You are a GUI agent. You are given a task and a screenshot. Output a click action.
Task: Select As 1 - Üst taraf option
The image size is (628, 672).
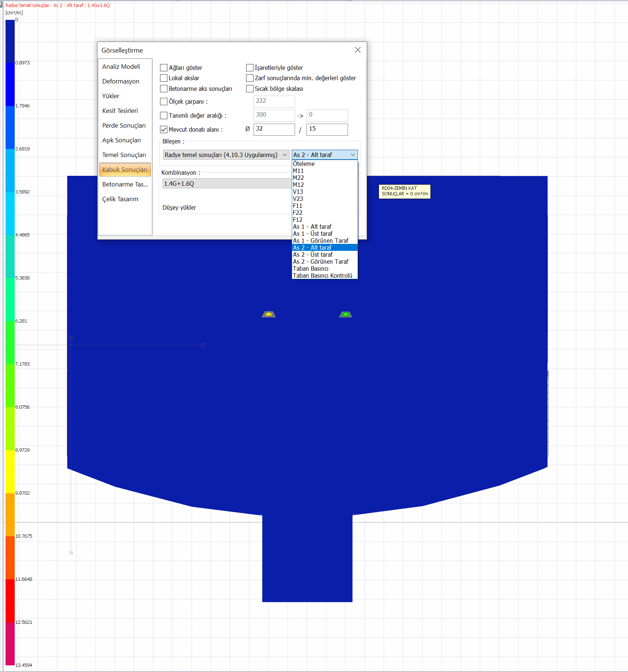point(324,234)
